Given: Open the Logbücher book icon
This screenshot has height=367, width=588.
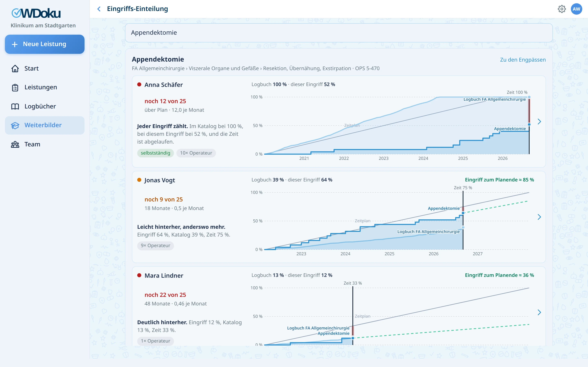Looking at the screenshot, I should tap(15, 106).
